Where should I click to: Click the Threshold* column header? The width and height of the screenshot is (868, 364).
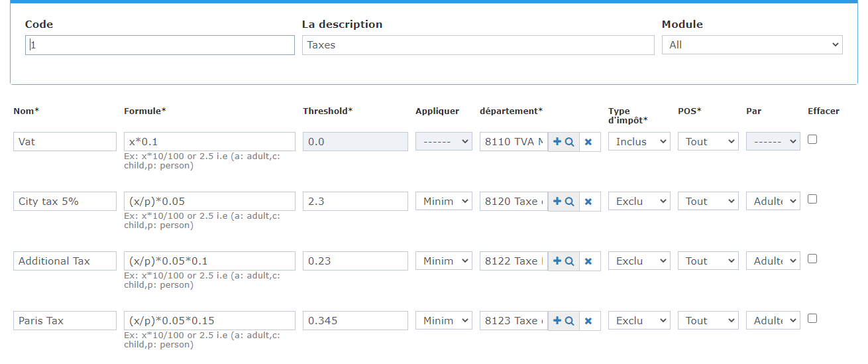click(x=327, y=111)
